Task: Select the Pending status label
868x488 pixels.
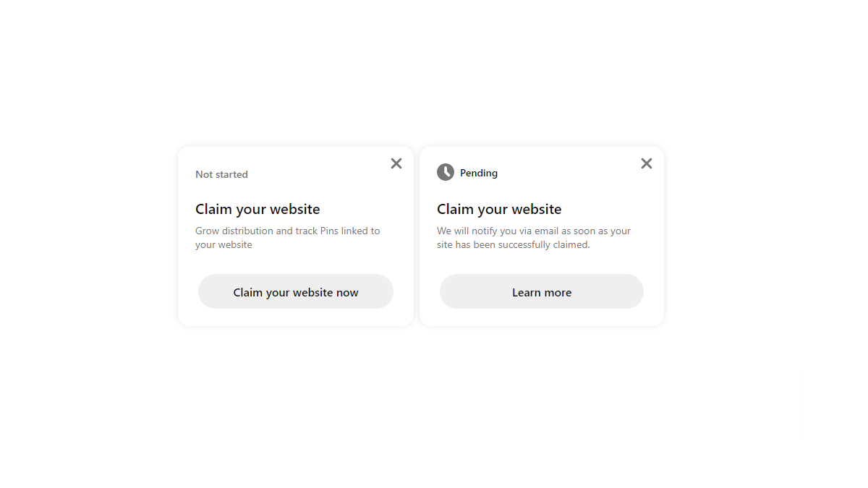Action: (479, 173)
